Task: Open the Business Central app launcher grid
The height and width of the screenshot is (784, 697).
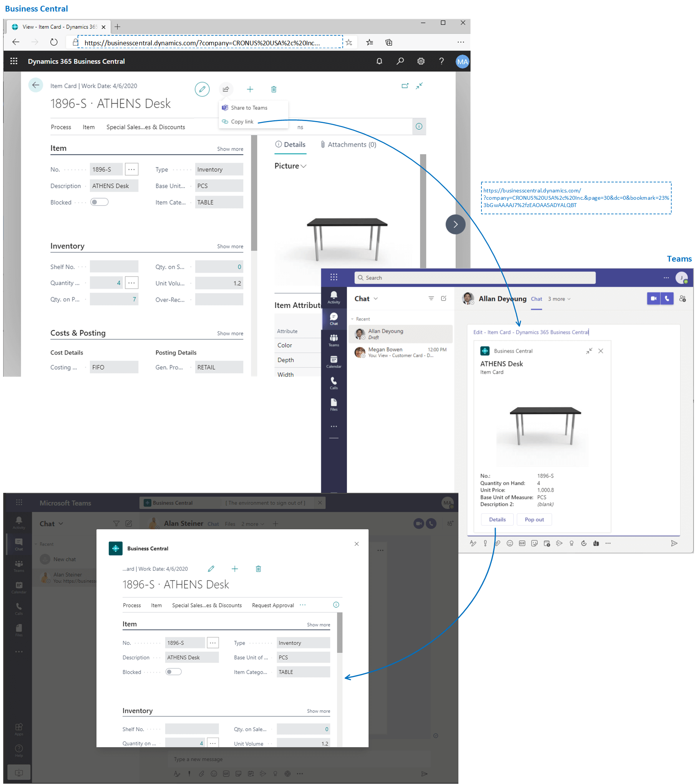Action: pyautogui.click(x=14, y=61)
